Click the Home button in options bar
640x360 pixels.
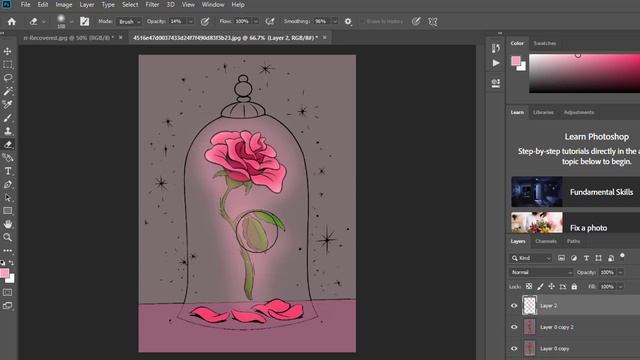[12, 22]
